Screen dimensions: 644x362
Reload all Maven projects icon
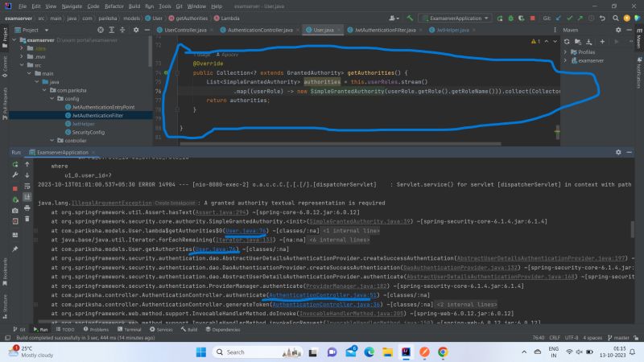point(567,42)
